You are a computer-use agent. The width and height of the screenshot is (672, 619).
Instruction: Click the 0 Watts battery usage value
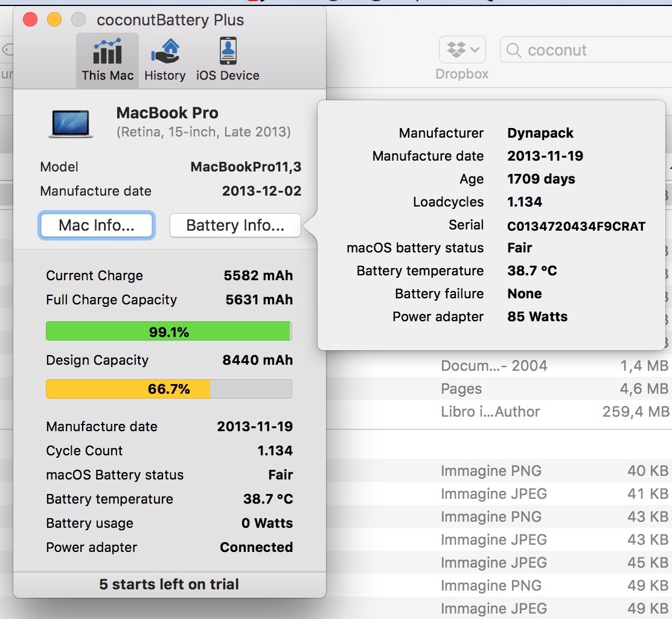coord(267,523)
